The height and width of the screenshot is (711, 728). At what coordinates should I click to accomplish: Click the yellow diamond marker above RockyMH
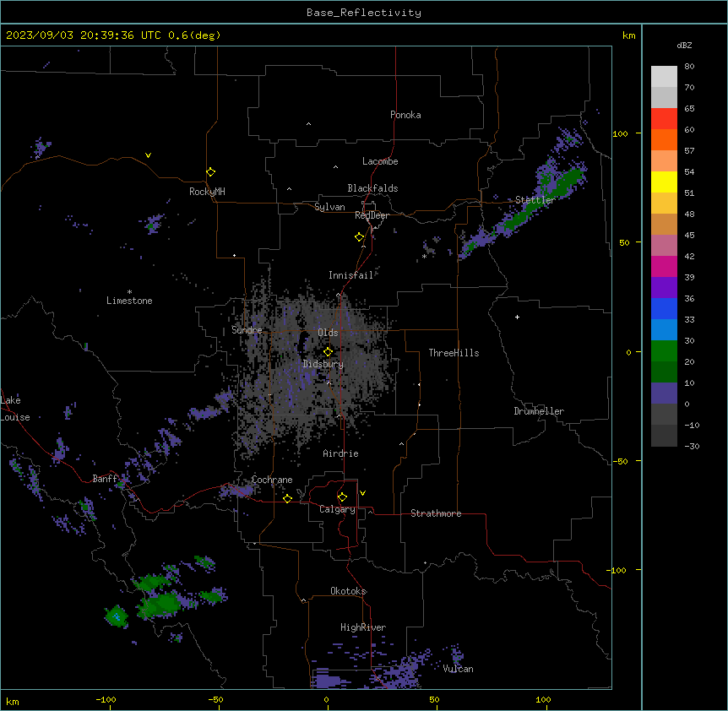point(211,172)
